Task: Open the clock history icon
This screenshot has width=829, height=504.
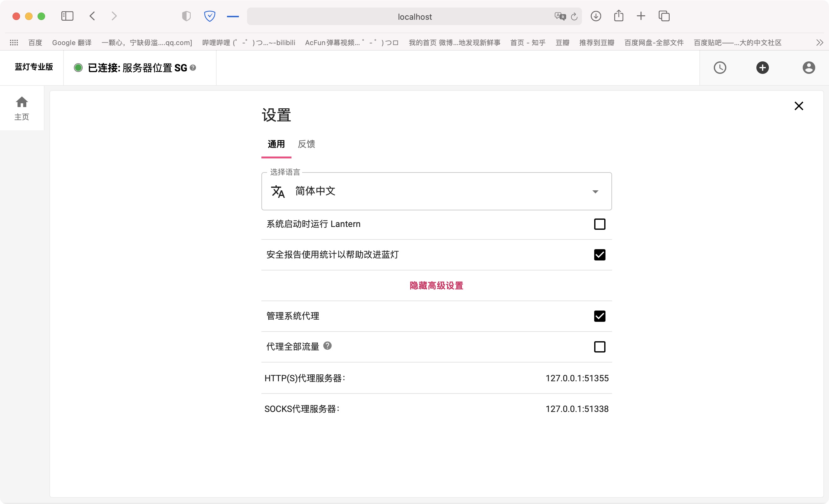Action: 720,68
